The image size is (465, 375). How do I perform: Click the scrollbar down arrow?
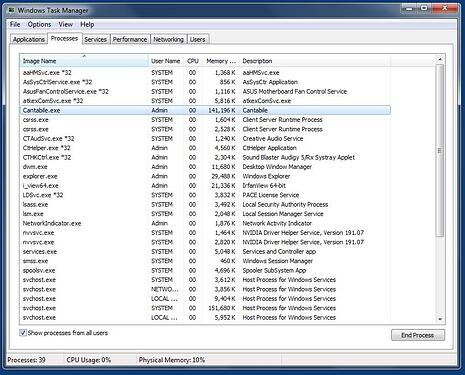440,319
